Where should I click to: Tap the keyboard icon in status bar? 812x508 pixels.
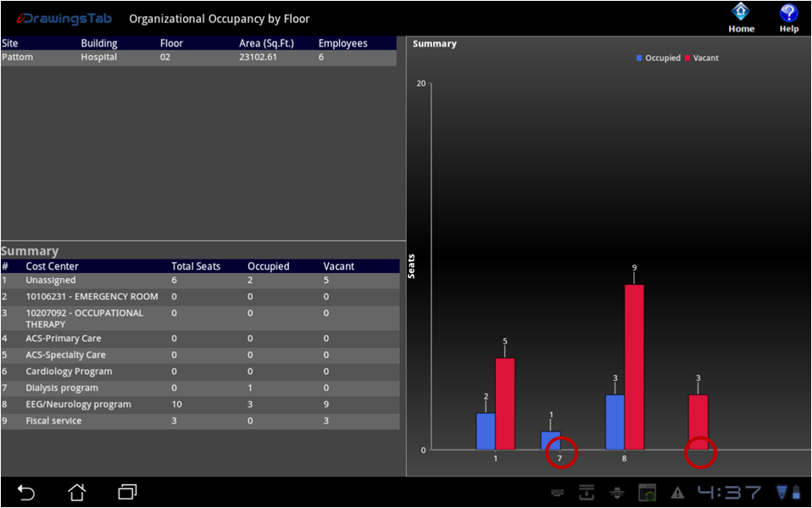point(557,493)
